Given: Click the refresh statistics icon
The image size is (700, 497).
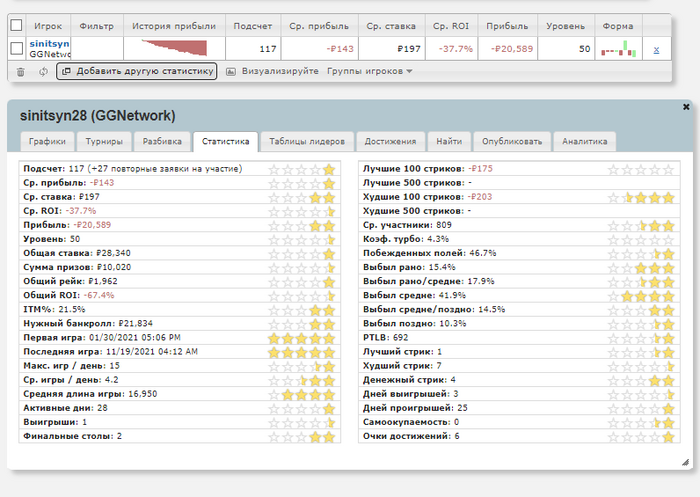Looking at the screenshot, I should point(43,71).
